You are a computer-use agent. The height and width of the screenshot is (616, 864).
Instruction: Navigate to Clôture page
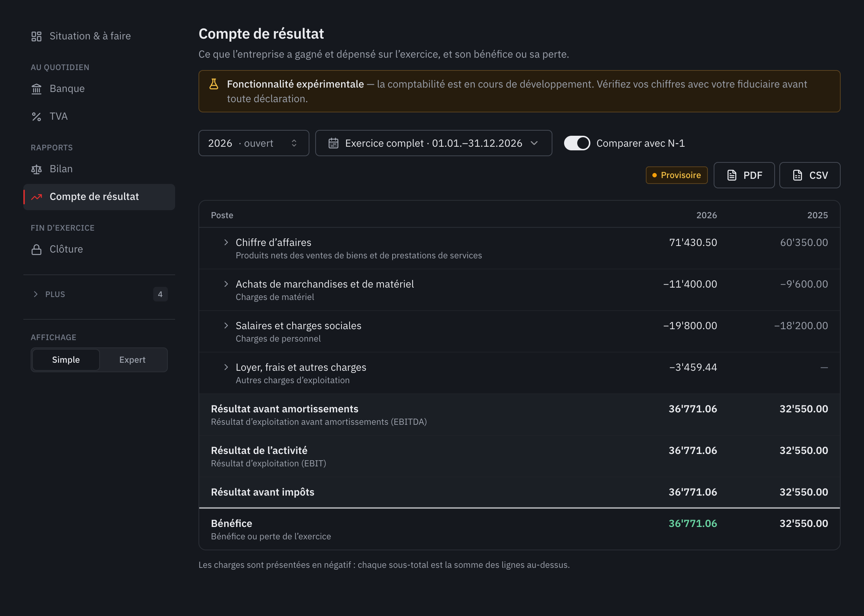(99, 250)
